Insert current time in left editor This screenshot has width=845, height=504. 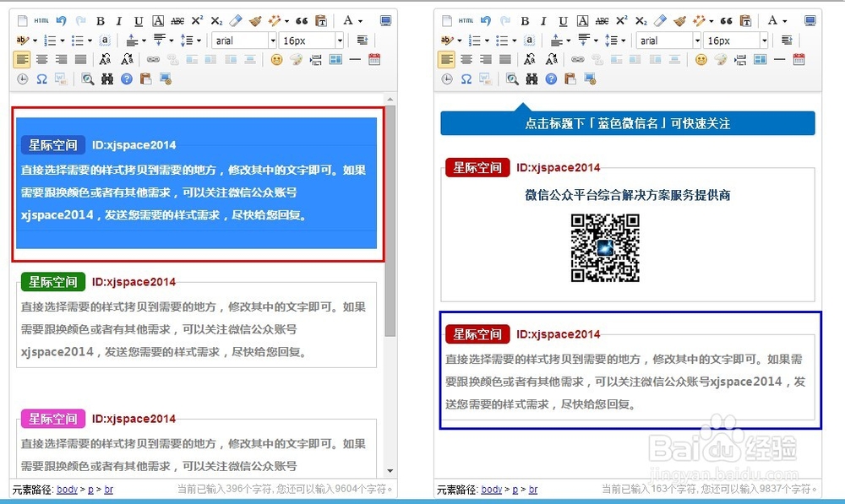click(x=22, y=79)
